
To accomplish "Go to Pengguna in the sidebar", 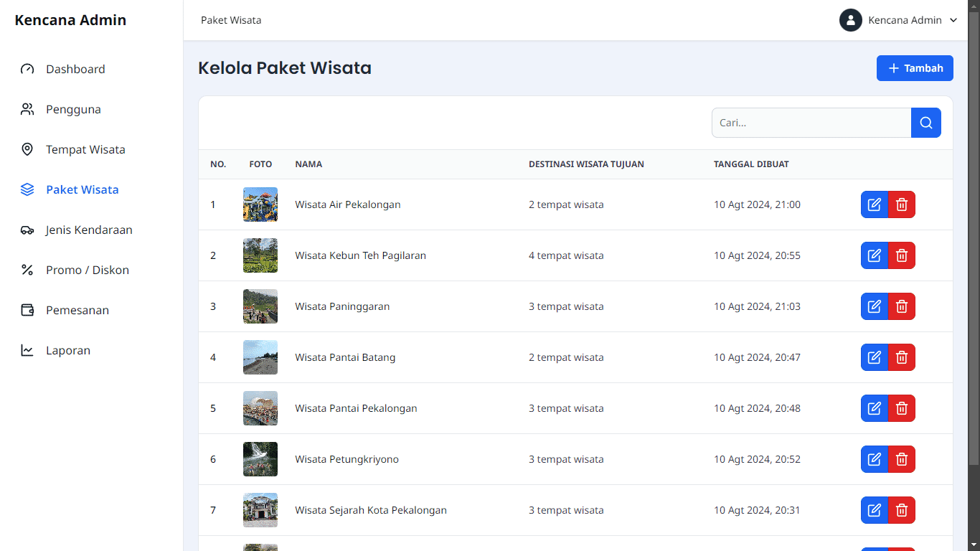I will point(73,110).
